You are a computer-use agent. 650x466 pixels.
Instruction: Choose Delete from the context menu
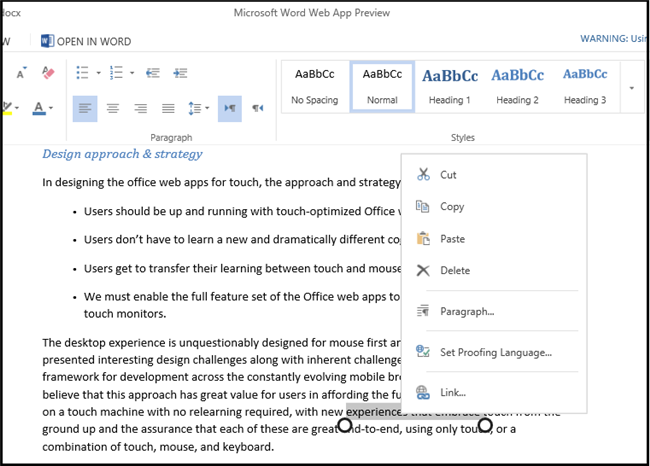click(x=494, y=270)
